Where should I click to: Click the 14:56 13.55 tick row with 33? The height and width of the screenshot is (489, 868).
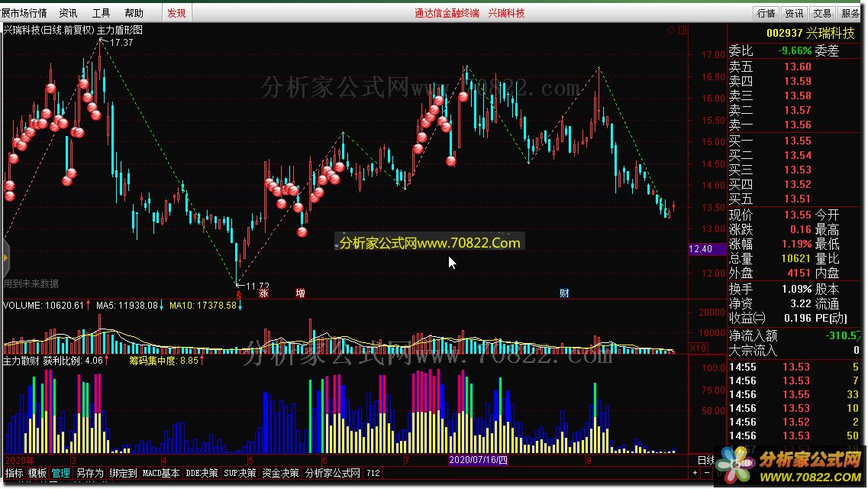coord(795,394)
